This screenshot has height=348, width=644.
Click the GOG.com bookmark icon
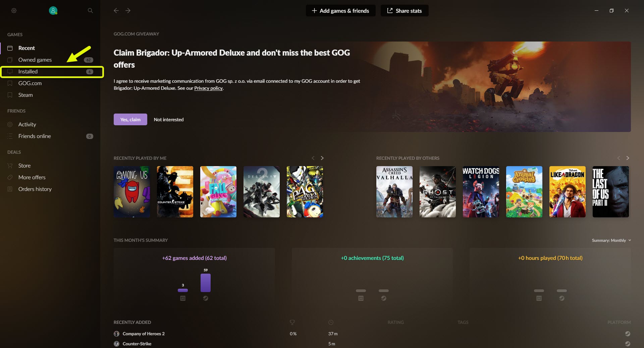coord(10,83)
